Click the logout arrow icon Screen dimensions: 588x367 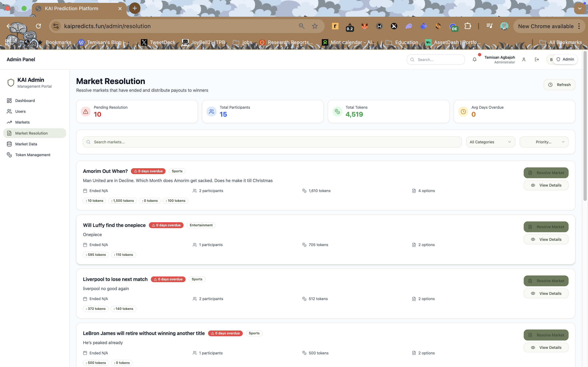pos(537,60)
